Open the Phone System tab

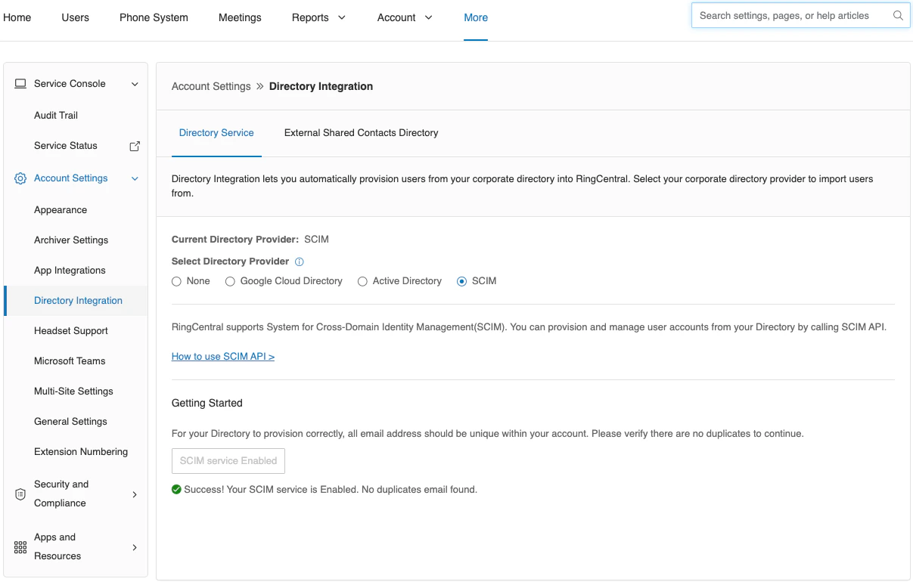click(x=154, y=17)
